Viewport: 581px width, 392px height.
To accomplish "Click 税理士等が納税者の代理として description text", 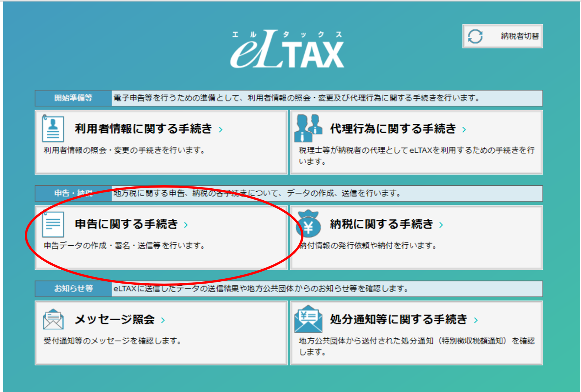I will [417, 156].
